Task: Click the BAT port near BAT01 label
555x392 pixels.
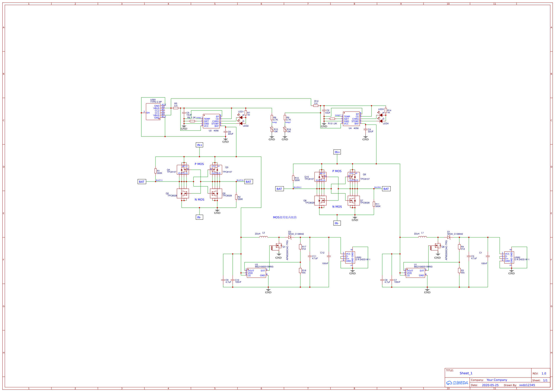Action: (386, 189)
